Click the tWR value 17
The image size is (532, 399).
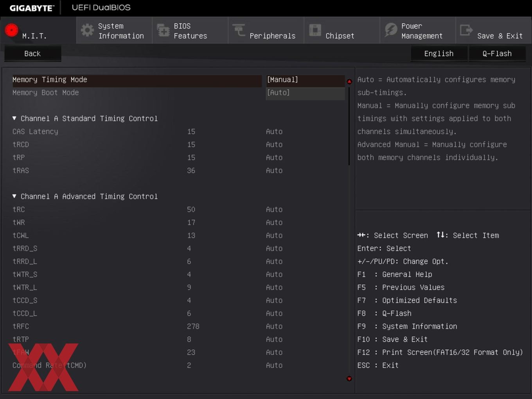pos(191,222)
